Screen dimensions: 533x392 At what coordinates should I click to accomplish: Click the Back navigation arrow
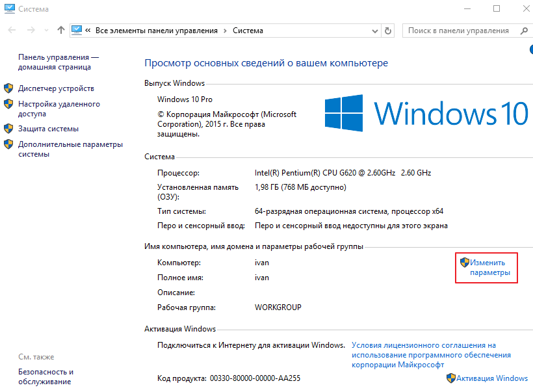pos(12,31)
